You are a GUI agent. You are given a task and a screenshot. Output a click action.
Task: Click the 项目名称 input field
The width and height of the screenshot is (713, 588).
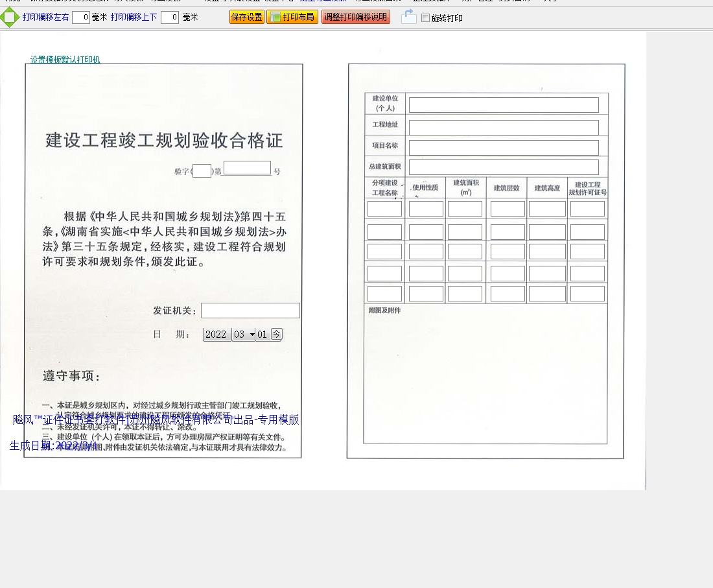coord(504,148)
